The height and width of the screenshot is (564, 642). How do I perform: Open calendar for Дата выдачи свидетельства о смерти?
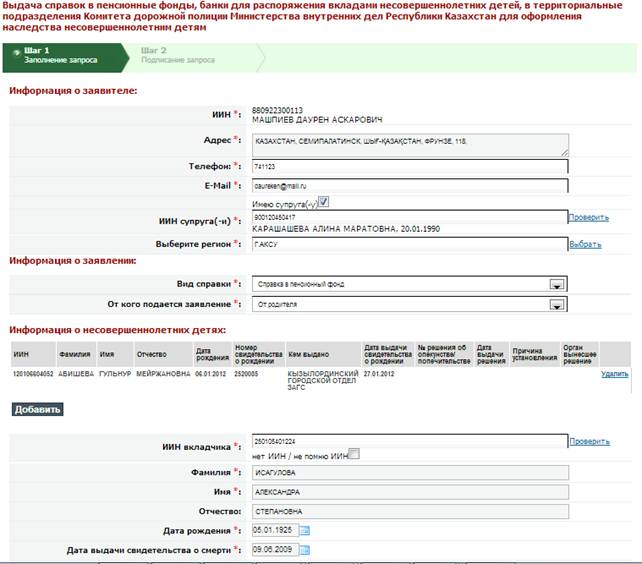pyautogui.click(x=305, y=550)
